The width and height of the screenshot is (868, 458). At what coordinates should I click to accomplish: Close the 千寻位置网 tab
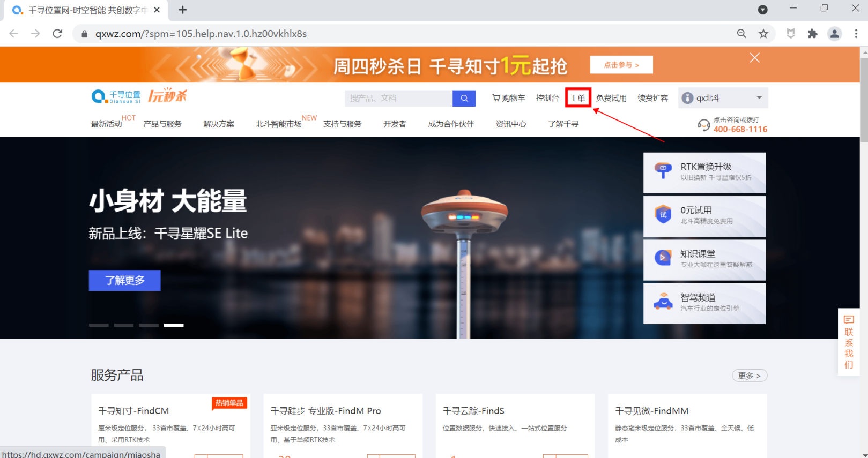click(x=157, y=10)
